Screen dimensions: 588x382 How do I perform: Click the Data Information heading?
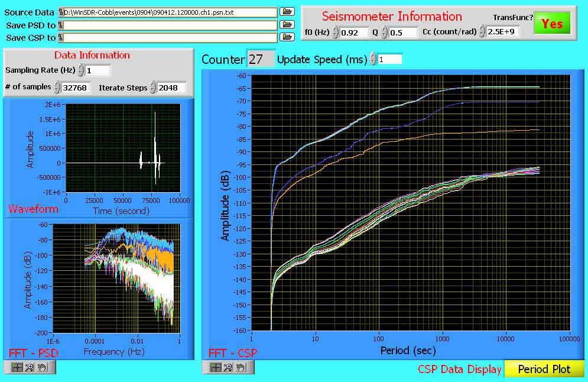point(92,55)
